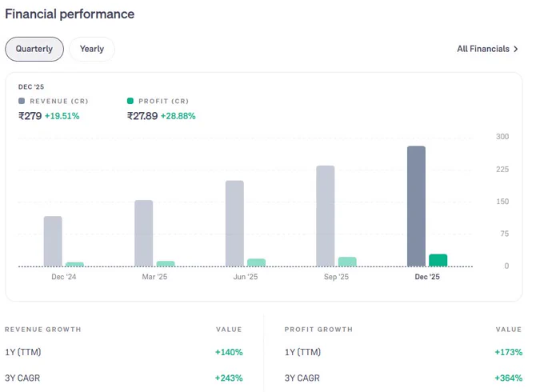544x392 pixels.
Task: Select the Mar '25 revenue bar
Action: point(144,234)
